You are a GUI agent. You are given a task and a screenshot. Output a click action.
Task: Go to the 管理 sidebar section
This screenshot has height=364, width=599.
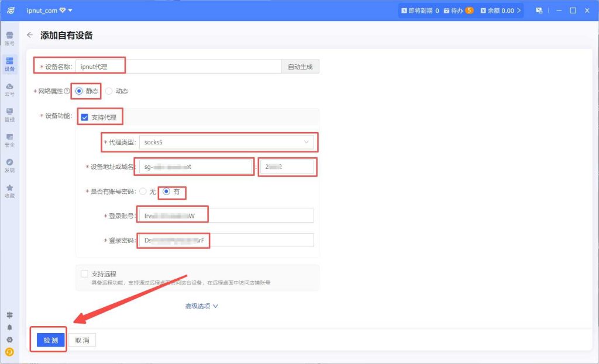click(x=9, y=115)
